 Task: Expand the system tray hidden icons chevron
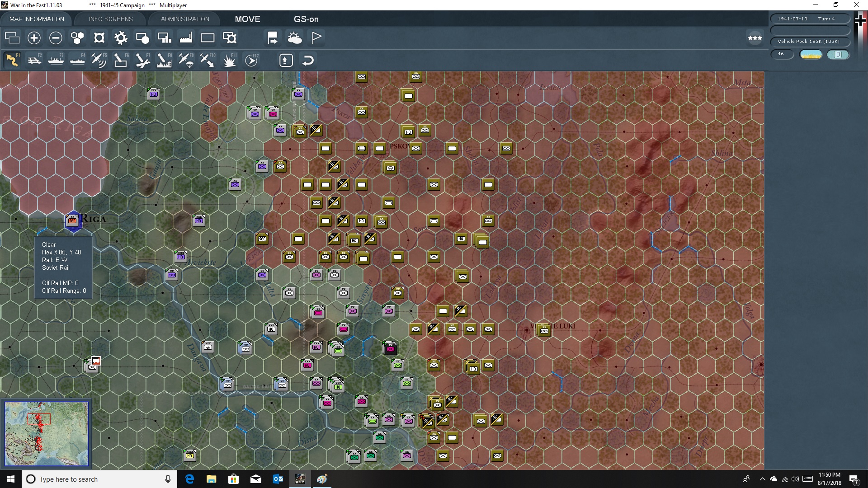[762, 479]
